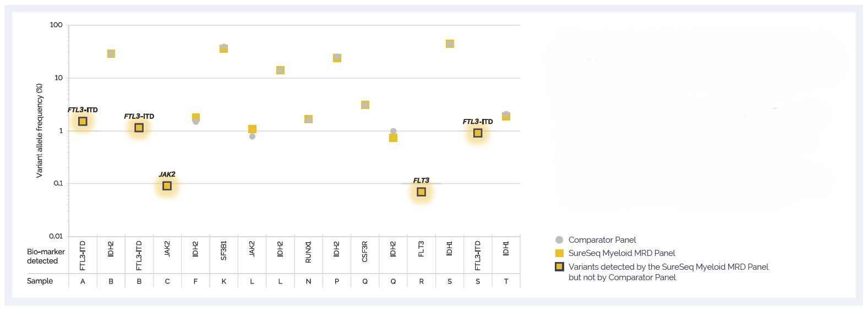
Task: Click the highlighted JAK2 marker near 0.1%
Action: pos(167,186)
